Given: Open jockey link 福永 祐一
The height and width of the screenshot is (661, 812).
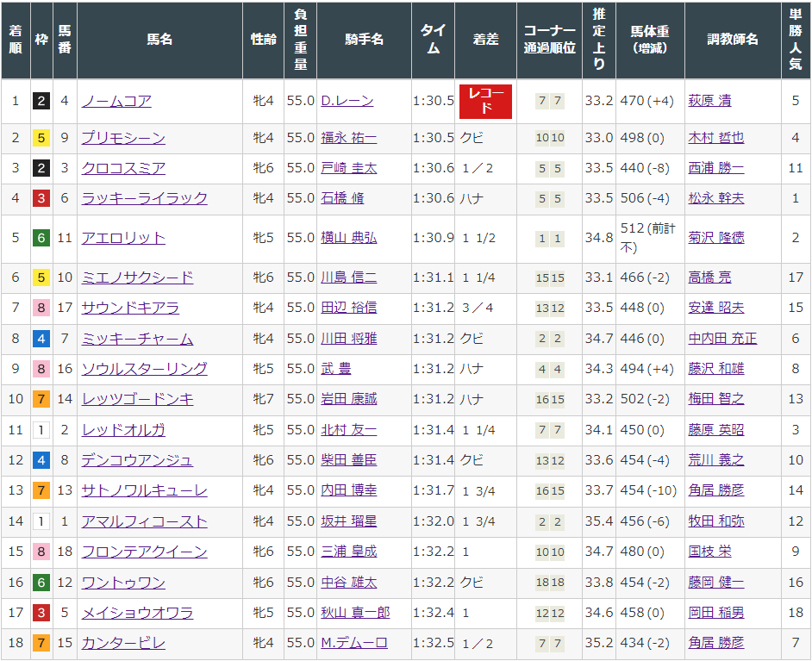Looking at the screenshot, I should (x=348, y=138).
